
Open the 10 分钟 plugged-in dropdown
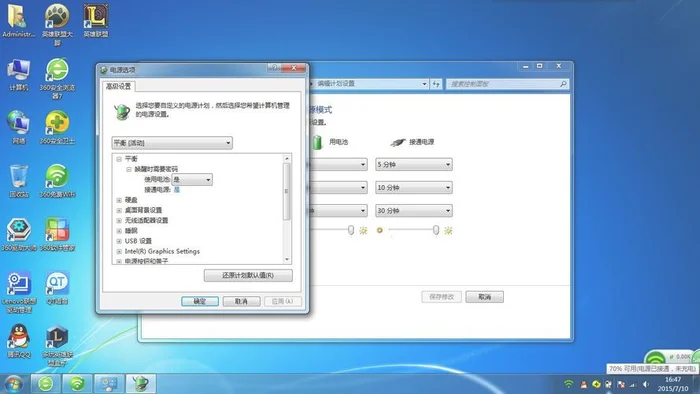tap(413, 187)
